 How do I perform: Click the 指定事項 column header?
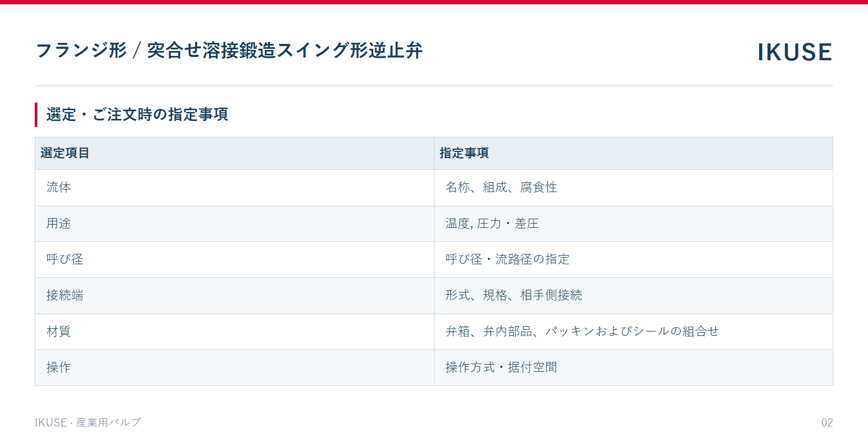[x=634, y=153]
